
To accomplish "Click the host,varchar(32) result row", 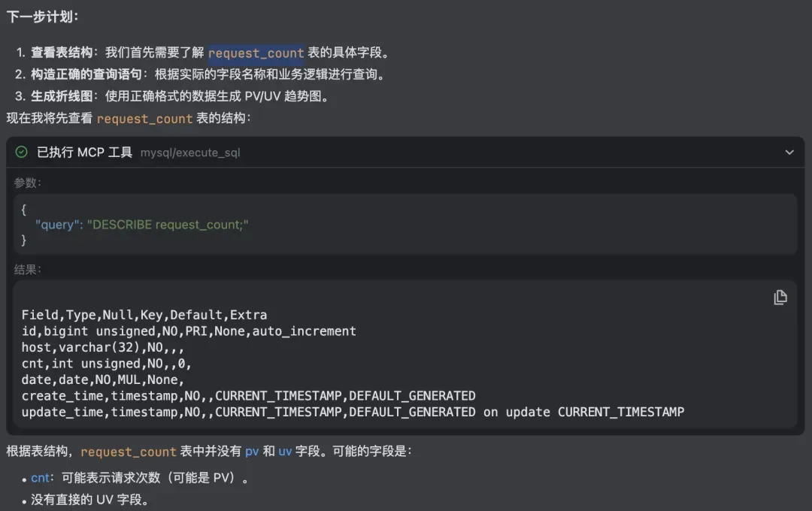I will [102, 347].
